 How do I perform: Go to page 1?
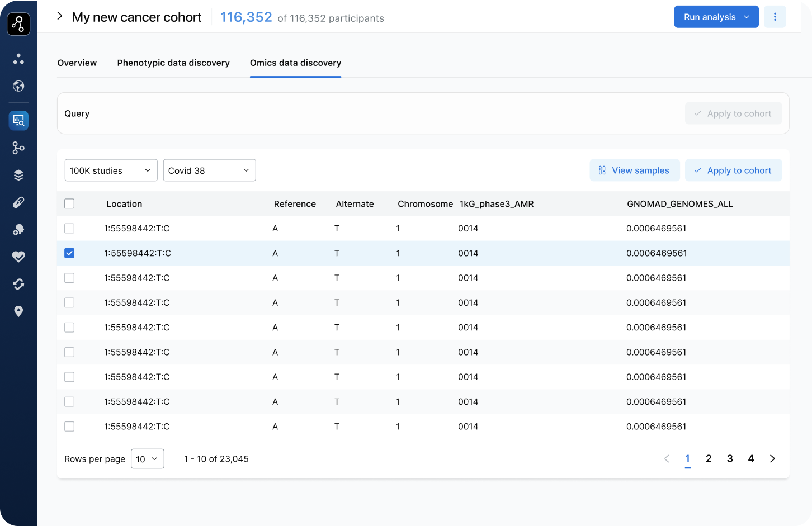688,459
